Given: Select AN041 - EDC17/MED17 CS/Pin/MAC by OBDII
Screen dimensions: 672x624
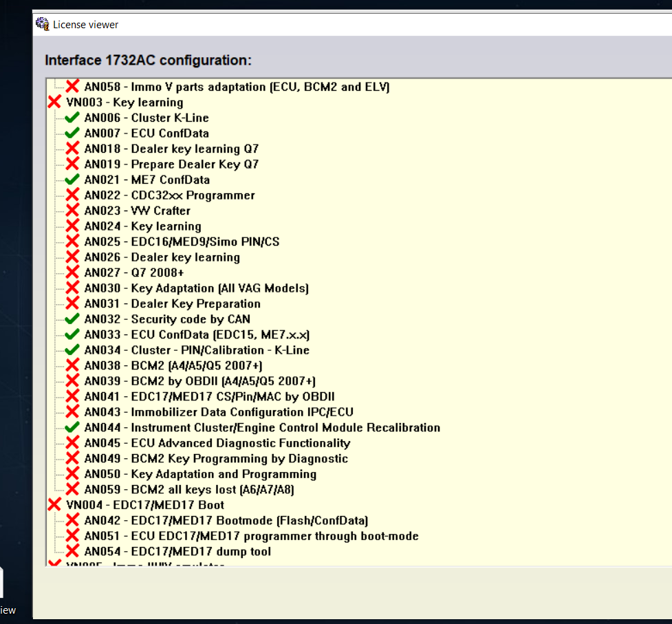Looking at the screenshot, I should point(209,396).
